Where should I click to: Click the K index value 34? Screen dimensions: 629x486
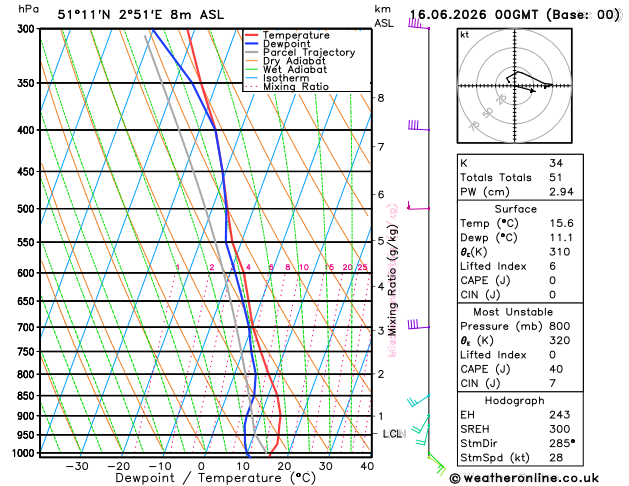pos(556,163)
